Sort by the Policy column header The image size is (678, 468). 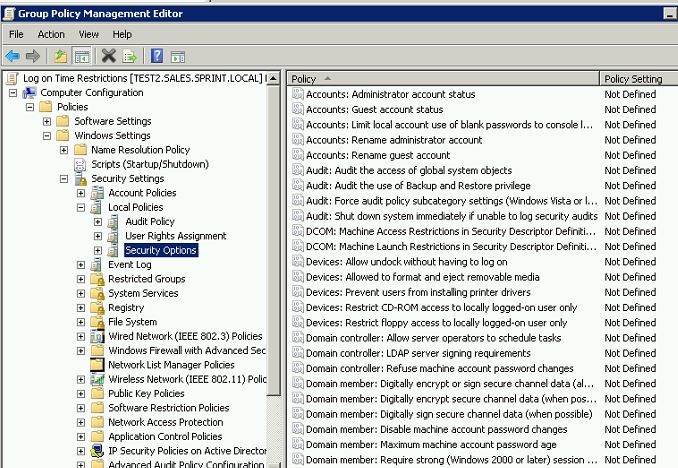point(443,79)
